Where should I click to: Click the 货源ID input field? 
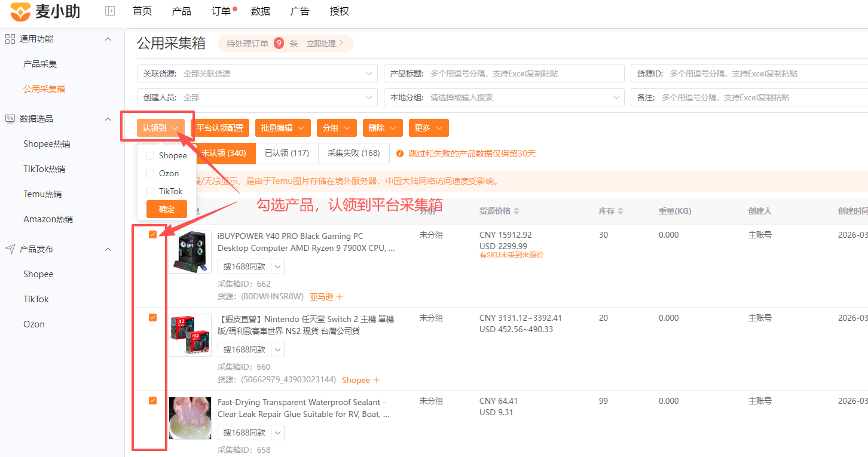point(750,73)
